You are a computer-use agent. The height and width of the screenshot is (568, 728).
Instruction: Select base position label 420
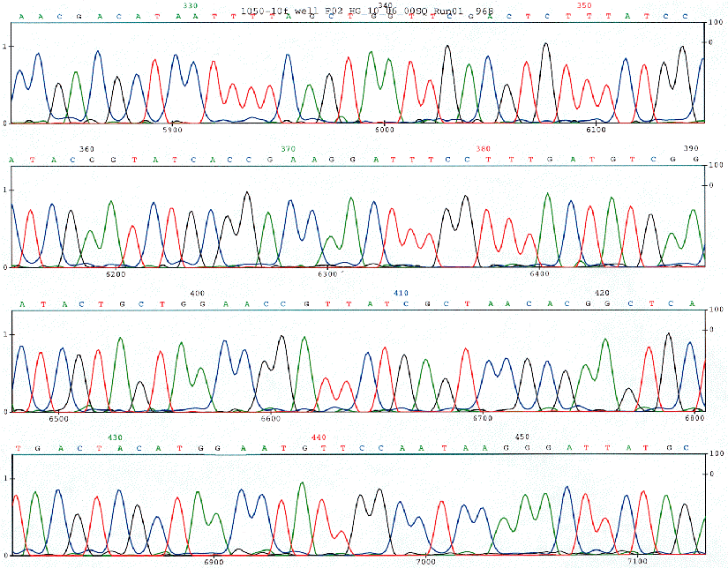click(602, 293)
